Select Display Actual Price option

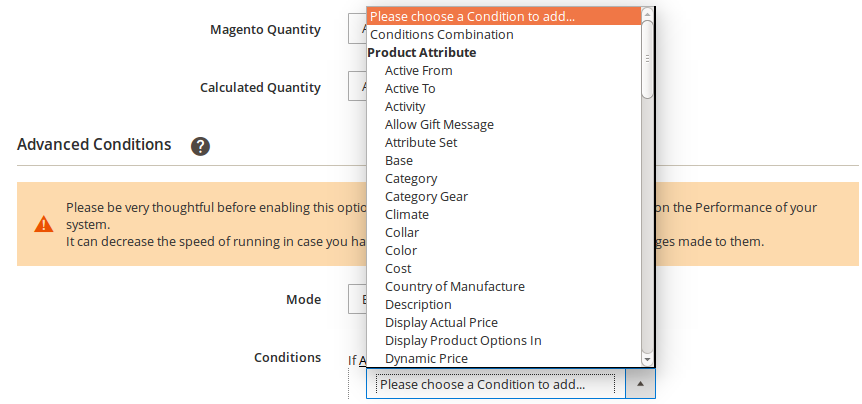tap(441, 322)
